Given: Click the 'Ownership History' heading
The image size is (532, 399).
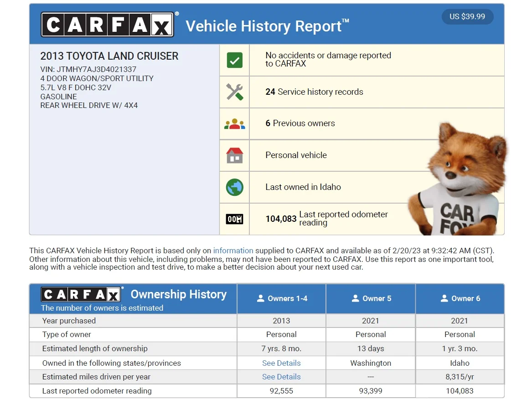Looking at the screenshot, I should (178, 294).
